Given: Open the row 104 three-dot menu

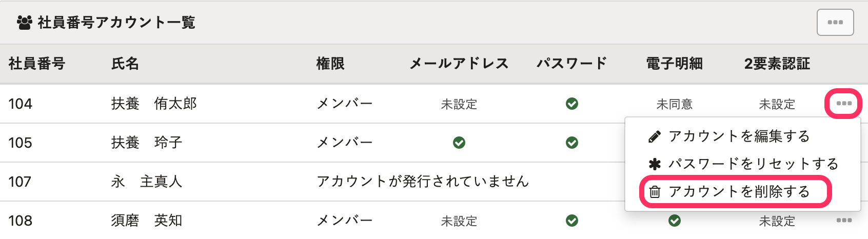Looking at the screenshot, I should click(x=843, y=104).
